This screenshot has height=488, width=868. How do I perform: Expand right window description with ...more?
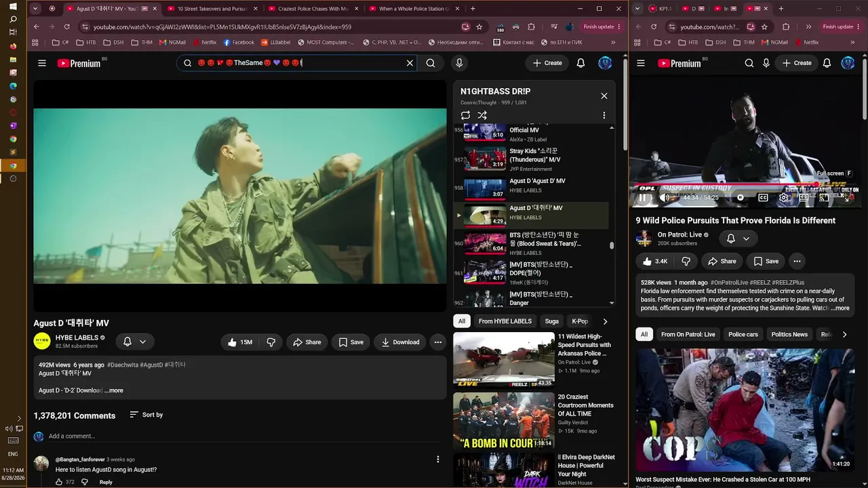tap(840, 308)
